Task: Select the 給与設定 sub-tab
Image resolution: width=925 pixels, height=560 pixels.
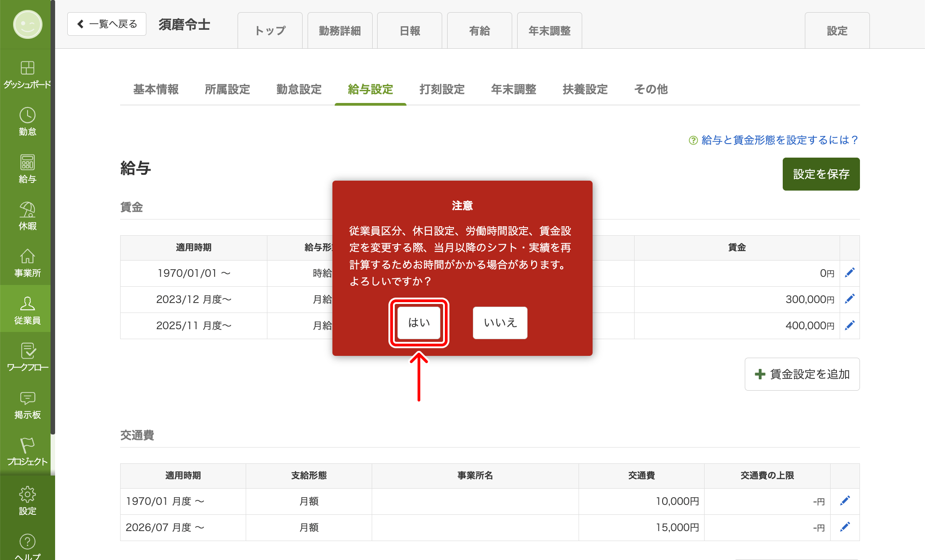Action: [370, 89]
